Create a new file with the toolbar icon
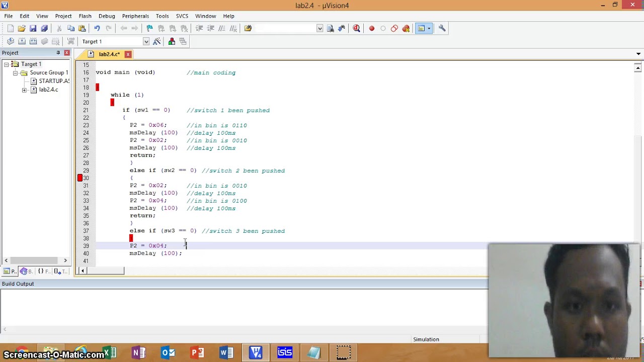This screenshot has width=644, height=362. click(x=11, y=29)
